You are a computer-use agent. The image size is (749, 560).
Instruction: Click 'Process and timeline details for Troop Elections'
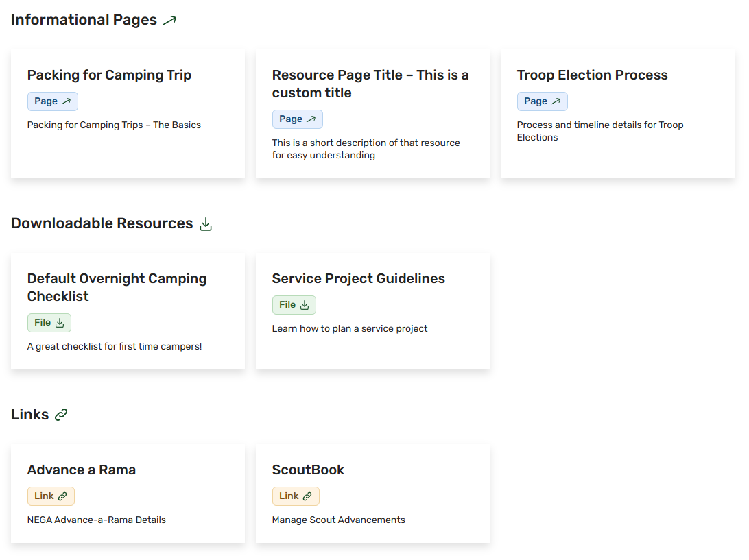click(600, 132)
